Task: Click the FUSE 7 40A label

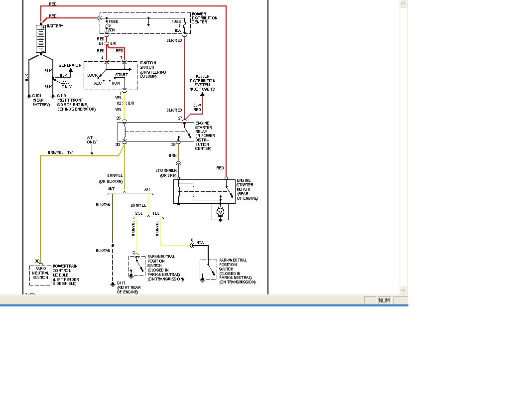Action: coord(177,26)
